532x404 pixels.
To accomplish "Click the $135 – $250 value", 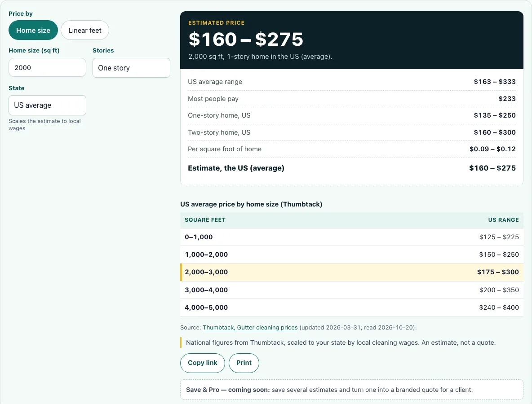I will 495,115.
